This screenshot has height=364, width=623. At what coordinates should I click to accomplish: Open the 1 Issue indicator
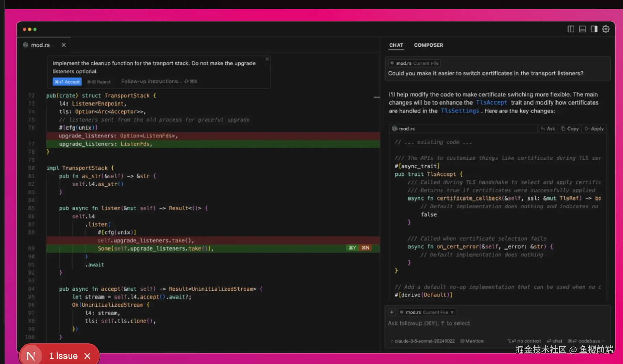63,356
